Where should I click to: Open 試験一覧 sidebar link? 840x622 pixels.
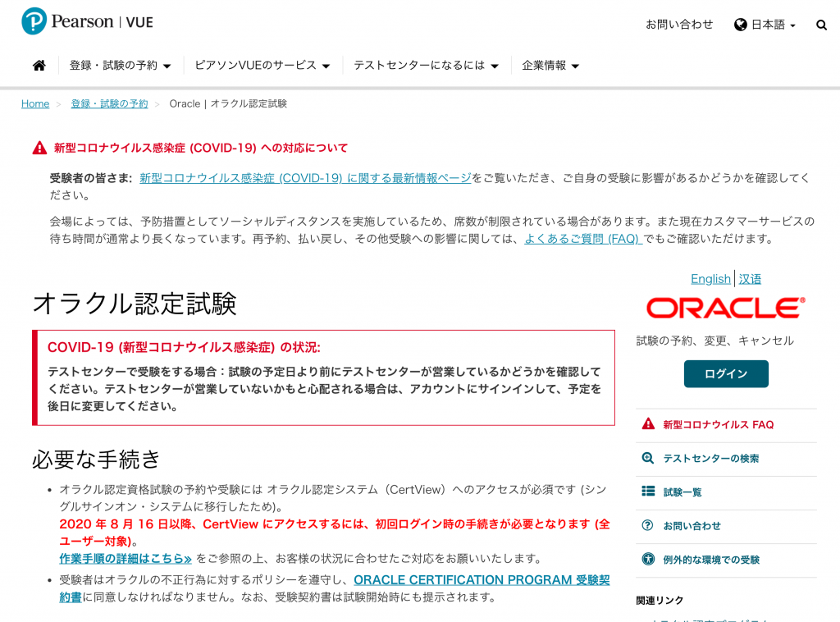point(682,492)
